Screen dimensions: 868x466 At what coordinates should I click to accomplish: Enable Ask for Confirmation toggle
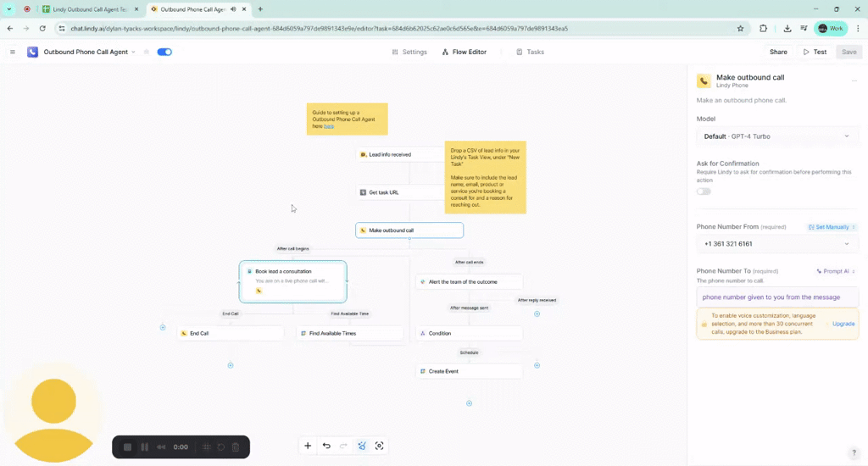pos(704,191)
